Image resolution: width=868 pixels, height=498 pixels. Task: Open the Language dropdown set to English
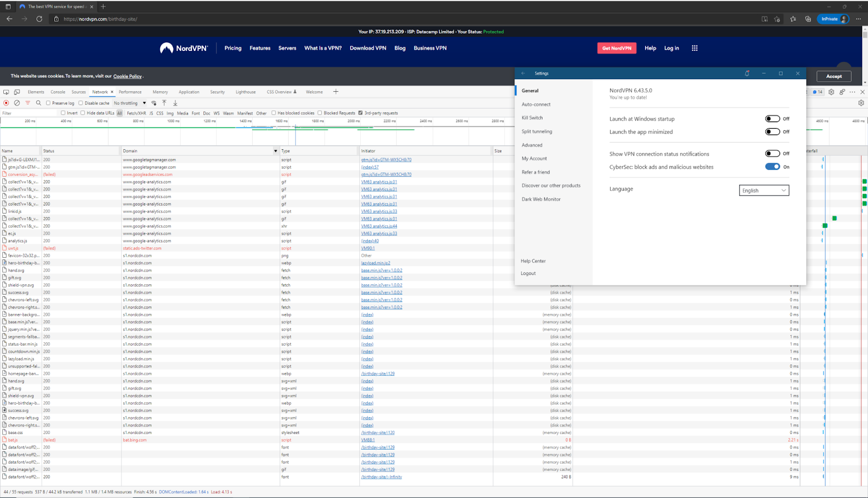point(764,190)
